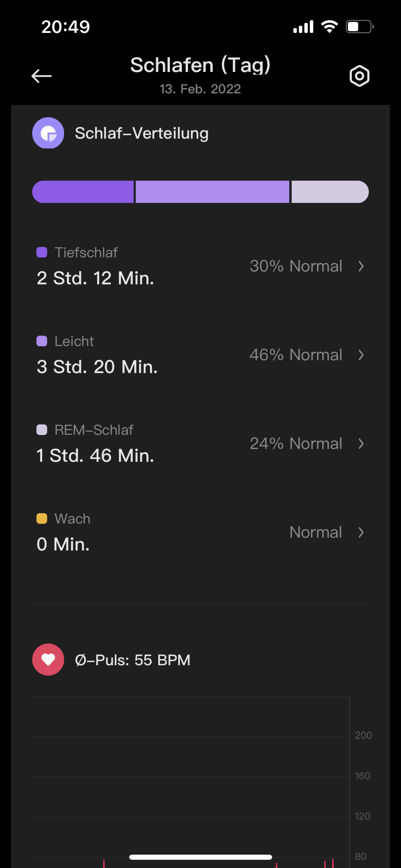The height and width of the screenshot is (868, 401).
Task: Tap the yellow Wach legend square
Action: tap(42, 518)
